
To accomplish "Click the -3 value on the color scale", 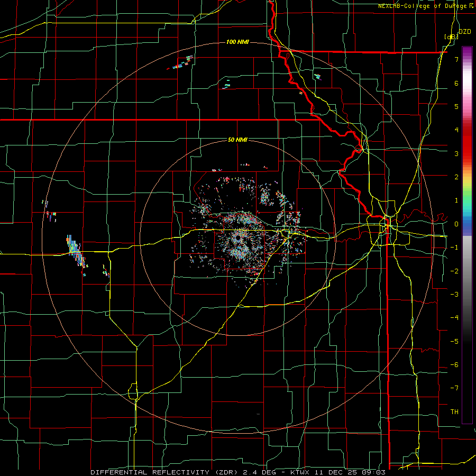I will pyautogui.click(x=454, y=295).
